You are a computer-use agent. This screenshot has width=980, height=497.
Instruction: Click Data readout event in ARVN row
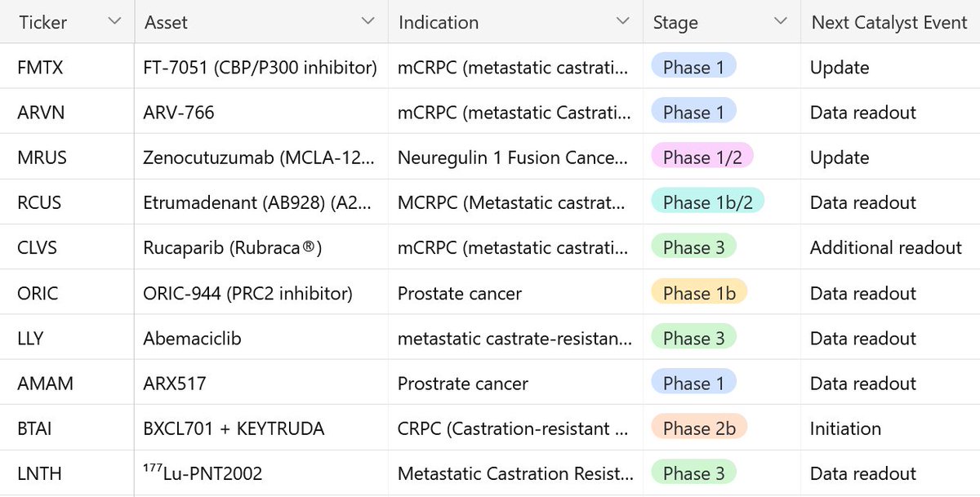[x=890, y=112]
